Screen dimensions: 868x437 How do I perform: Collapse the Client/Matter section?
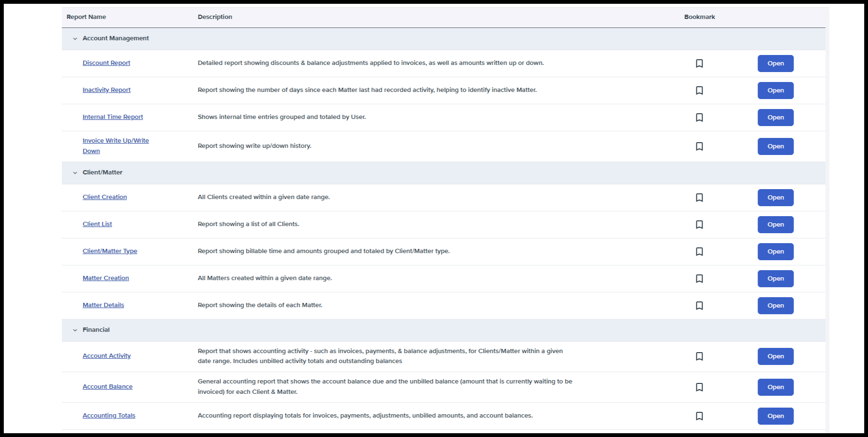point(75,173)
